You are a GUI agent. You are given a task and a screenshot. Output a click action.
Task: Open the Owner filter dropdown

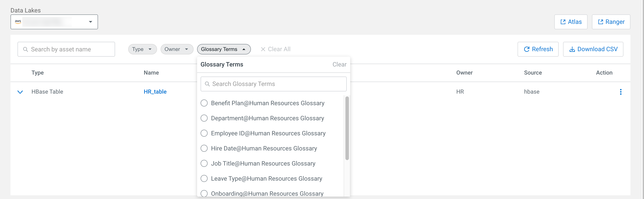(x=177, y=49)
